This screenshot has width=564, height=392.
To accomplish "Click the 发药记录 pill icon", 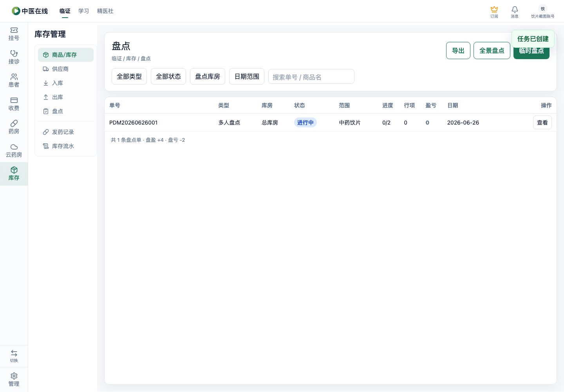I will click(x=46, y=132).
